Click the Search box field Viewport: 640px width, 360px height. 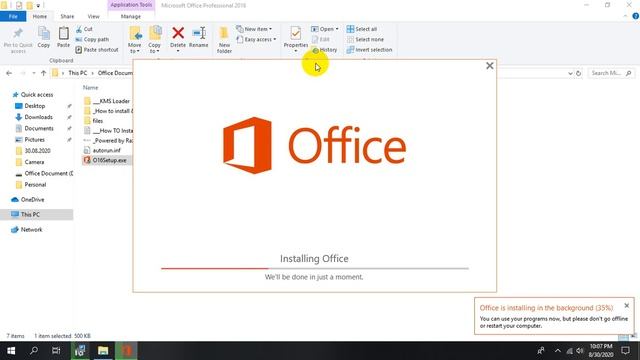tap(611, 73)
